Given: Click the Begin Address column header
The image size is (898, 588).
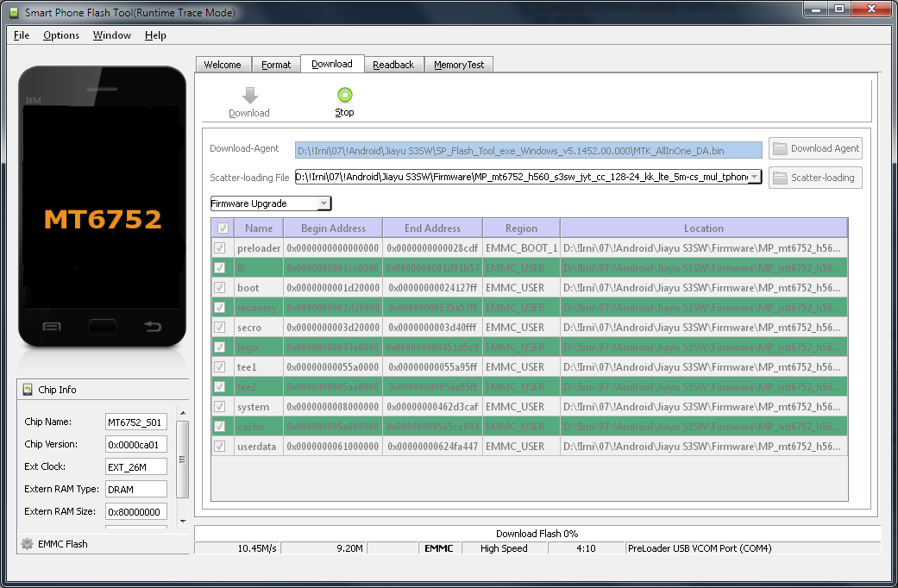Looking at the screenshot, I should pyautogui.click(x=333, y=228).
